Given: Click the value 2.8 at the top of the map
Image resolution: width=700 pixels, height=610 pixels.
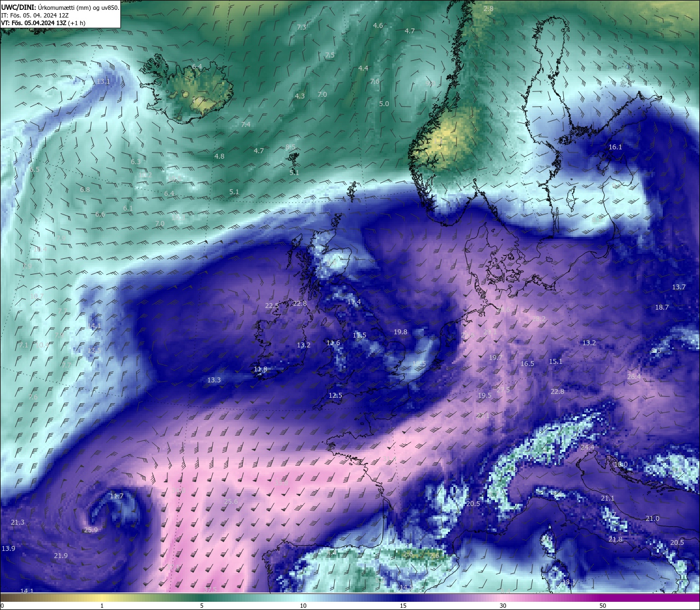Looking at the screenshot, I should [x=488, y=9].
